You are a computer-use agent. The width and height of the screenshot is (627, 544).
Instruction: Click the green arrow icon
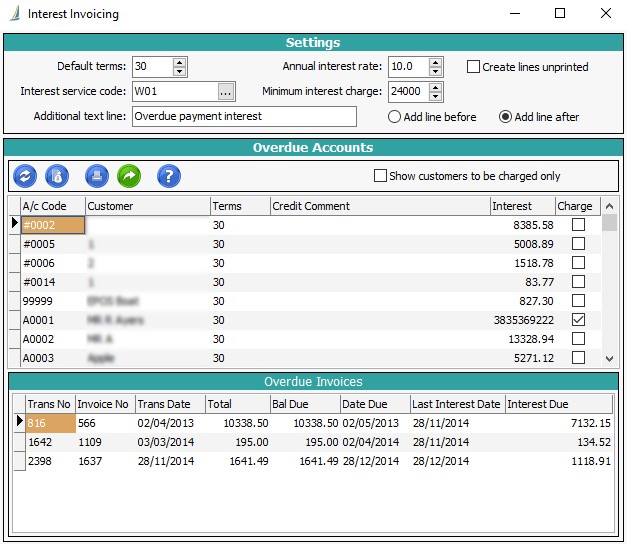[129, 176]
